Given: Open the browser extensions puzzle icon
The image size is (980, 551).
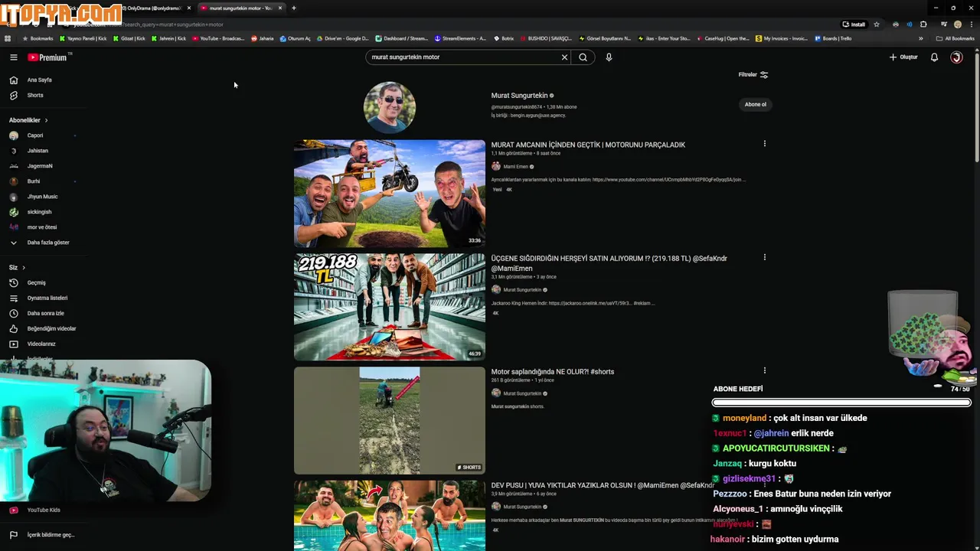Looking at the screenshot, I should (x=923, y=24).
